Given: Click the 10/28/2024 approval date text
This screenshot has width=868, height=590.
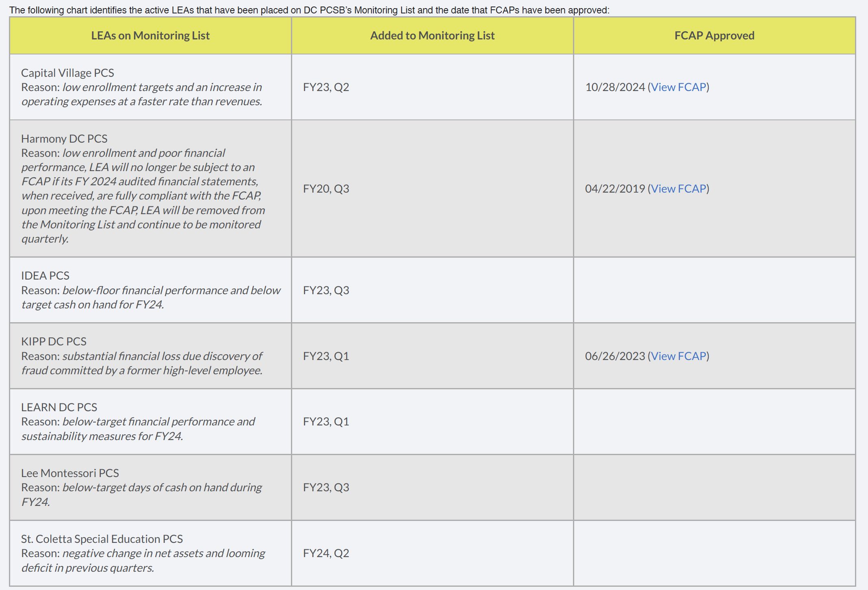Looking at the screenshot, I should [x=615, y=87].
